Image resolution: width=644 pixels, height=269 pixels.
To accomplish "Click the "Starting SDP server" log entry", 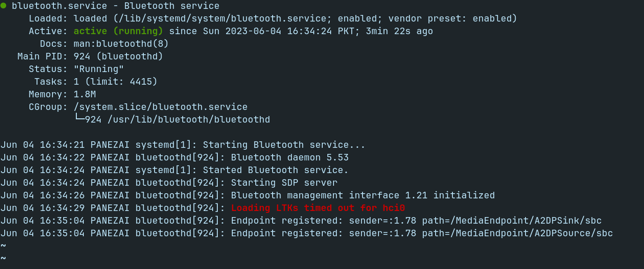I will pos(284,183).
